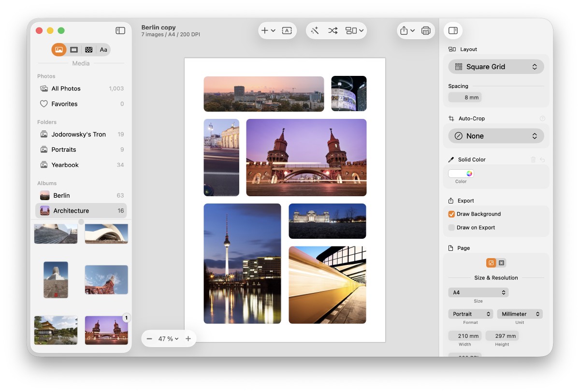Click the trash icon beside Solid Color
The height and width of the screenshot is (392, 580).
(x=533, y=160)
